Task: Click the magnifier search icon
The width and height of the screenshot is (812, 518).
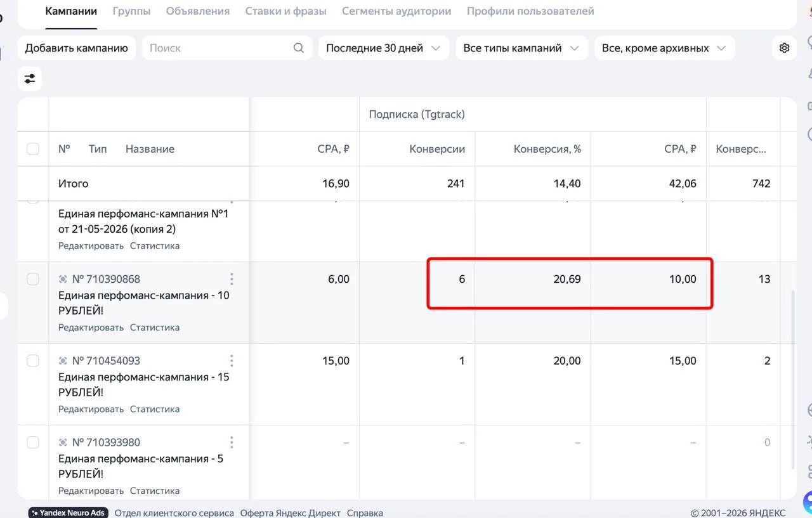Action: tap(299, 48)
